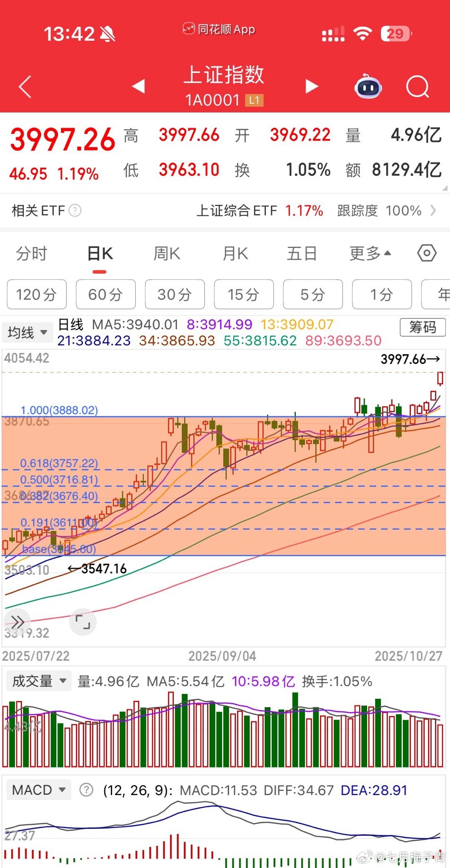Viewport: 450px width, 868px height.
Task: Select the 5分 period button
Action: tap(313, 294)
